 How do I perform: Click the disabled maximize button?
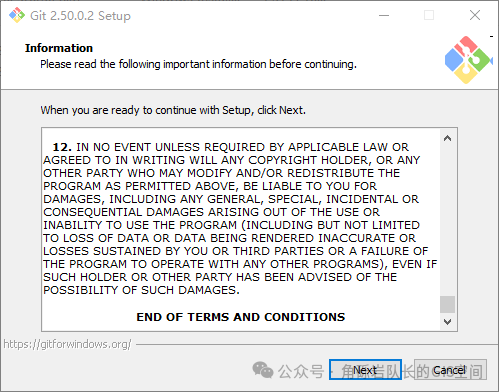[x=429, y=15]
